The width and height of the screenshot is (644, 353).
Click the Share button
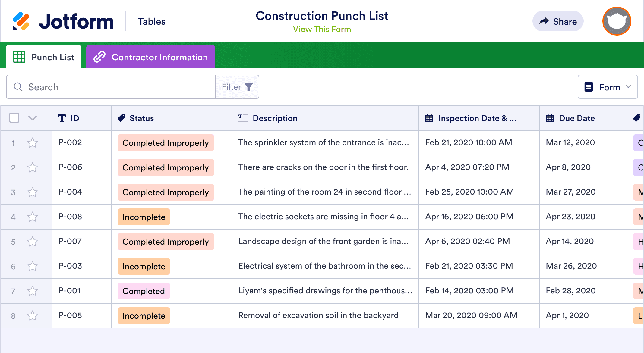[x=558, y=21]
